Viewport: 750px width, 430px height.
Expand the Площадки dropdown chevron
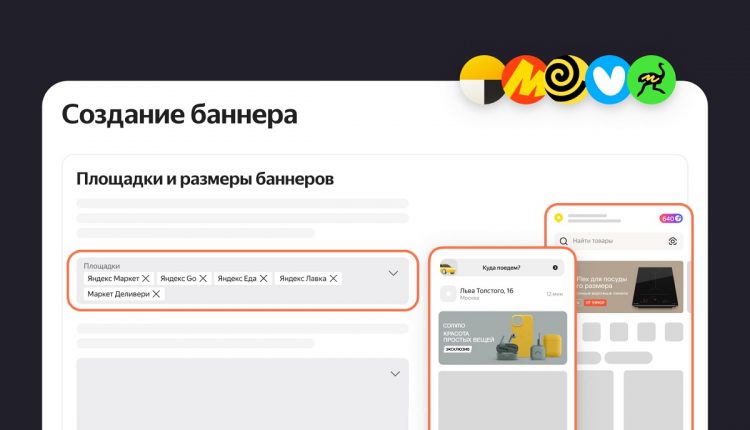pos(393,274)
